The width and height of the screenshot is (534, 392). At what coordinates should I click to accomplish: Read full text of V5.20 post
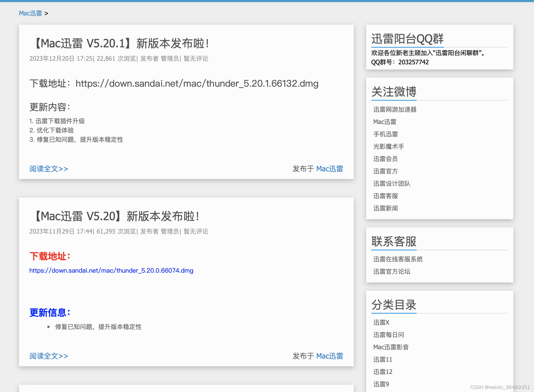point(49,356)
